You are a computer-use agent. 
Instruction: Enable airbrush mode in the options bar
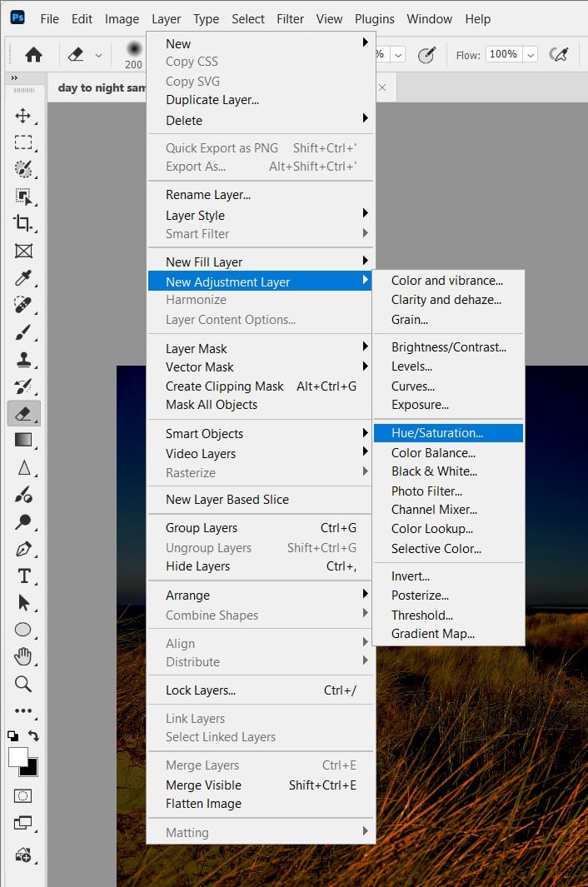tap(558, 53)
